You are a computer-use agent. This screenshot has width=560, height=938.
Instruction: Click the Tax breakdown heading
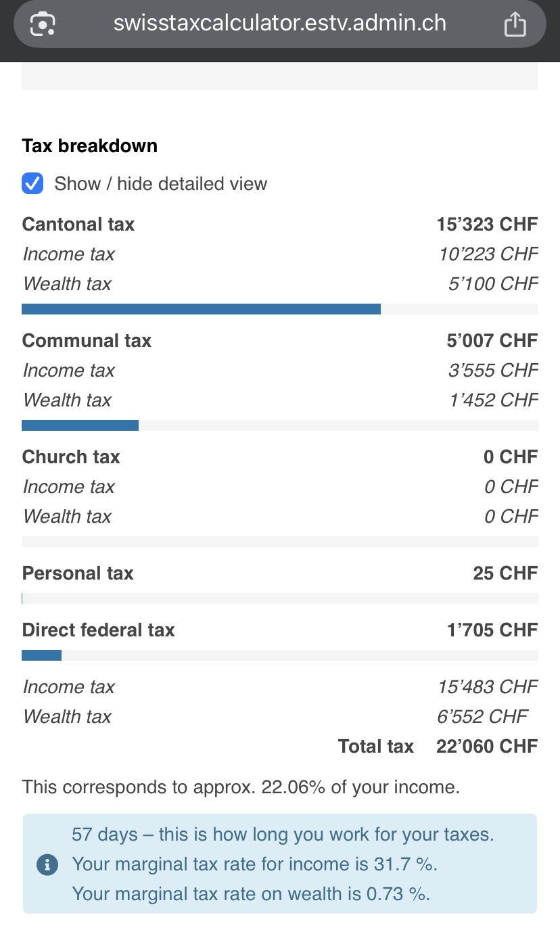(x=89, y=146)
